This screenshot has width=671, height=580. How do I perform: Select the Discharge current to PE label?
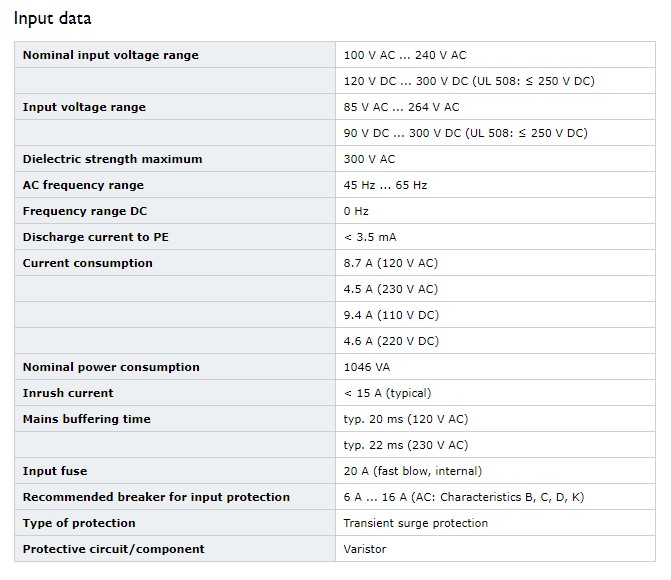pyautogui.click(x=95, y=237)
